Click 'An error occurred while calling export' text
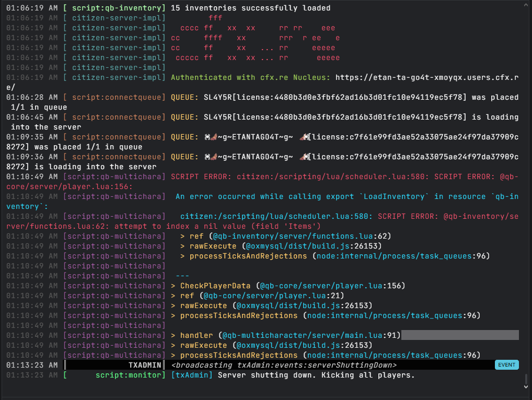 264,196
